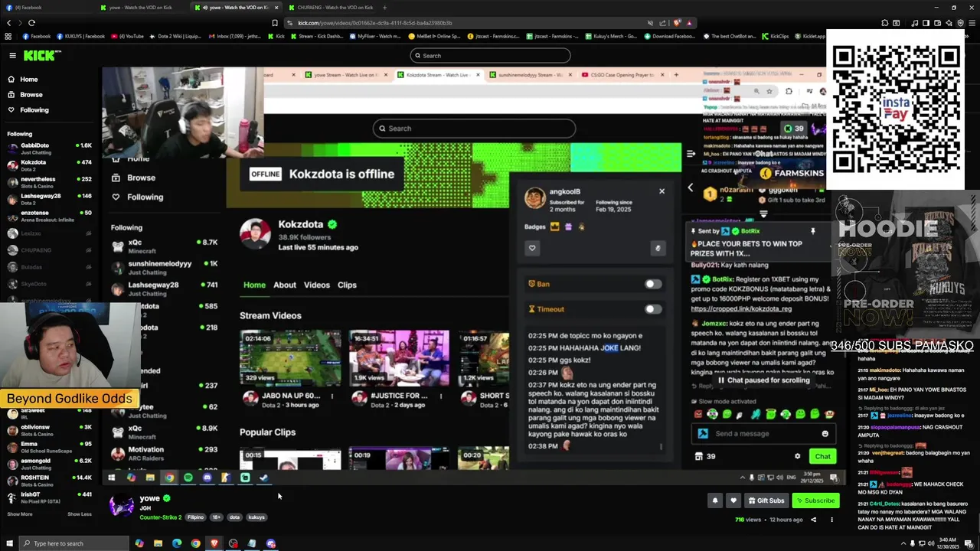
Task: Follow yowe with the heart button
Action: tap(733, 500)
